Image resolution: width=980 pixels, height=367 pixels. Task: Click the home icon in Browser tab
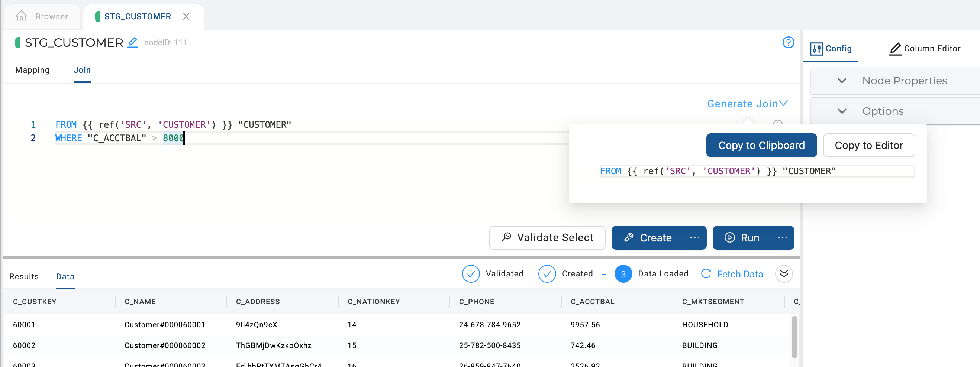point(21,16)
